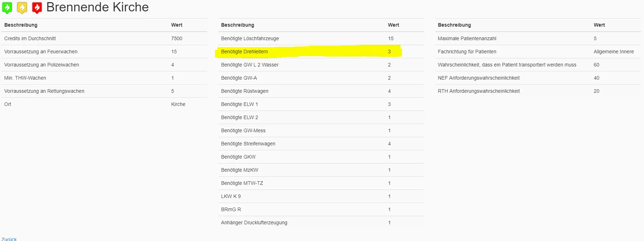Click the green flame mission icon
The width and height of the screenshot is (644, 241).
tap(7, 7)
